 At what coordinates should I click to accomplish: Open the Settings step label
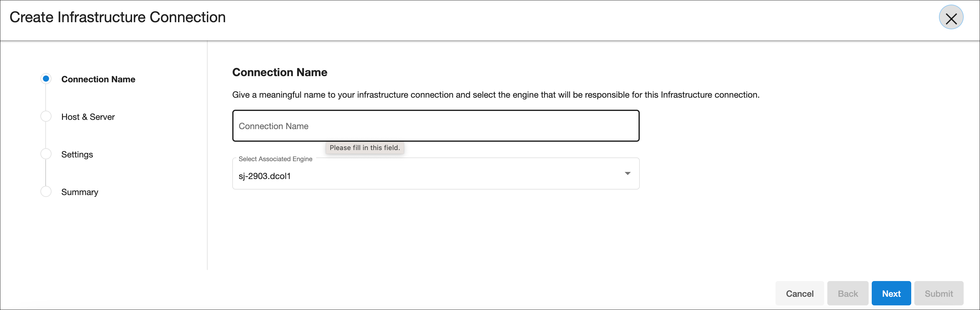click(x=77, y=155)
